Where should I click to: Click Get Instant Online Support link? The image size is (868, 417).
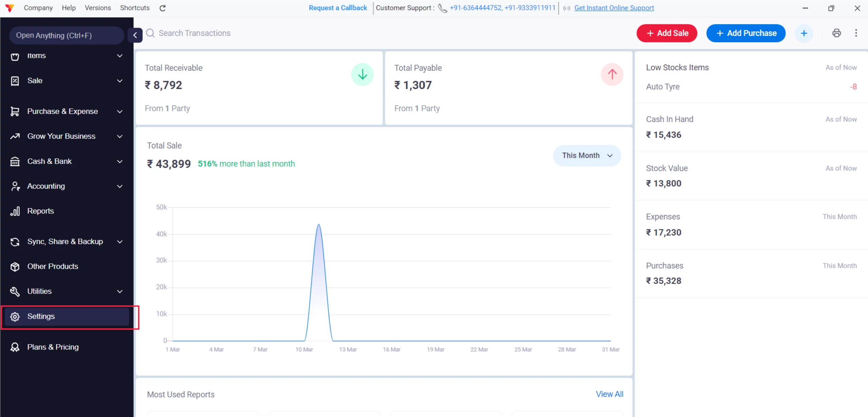click(x=614, y=8)
